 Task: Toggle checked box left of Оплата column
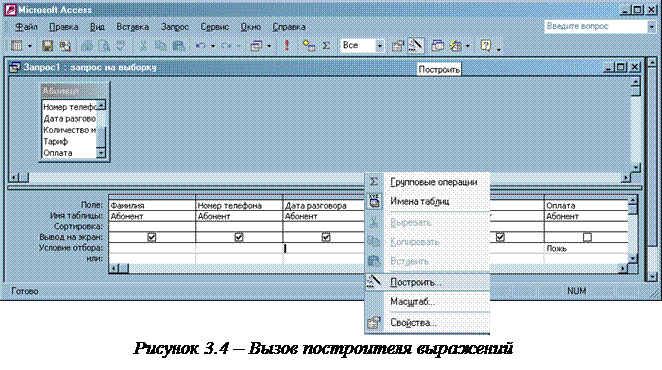[500, 237]
